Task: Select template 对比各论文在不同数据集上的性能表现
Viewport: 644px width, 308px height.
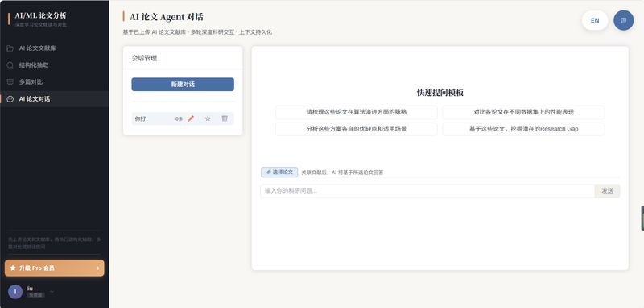Action: tap(524, 112)
